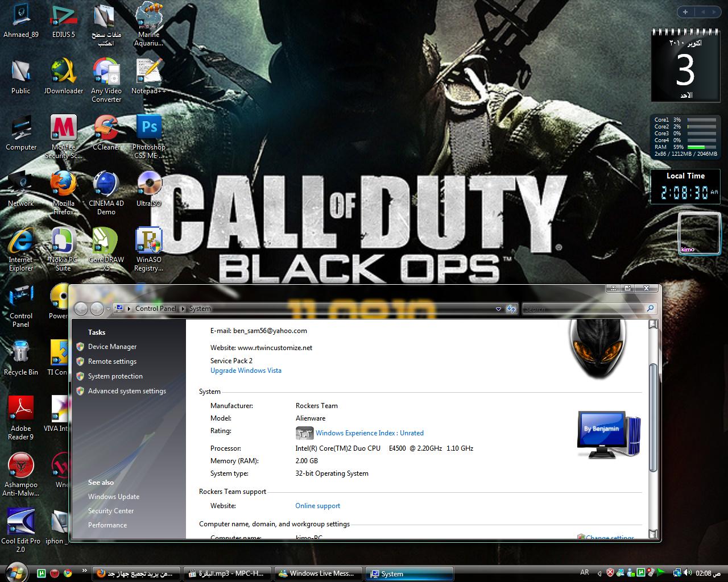The image size is (728, 582).
Task: Open the Computer desktop icon
Action: pyautogui.click(x=21, y=133)
